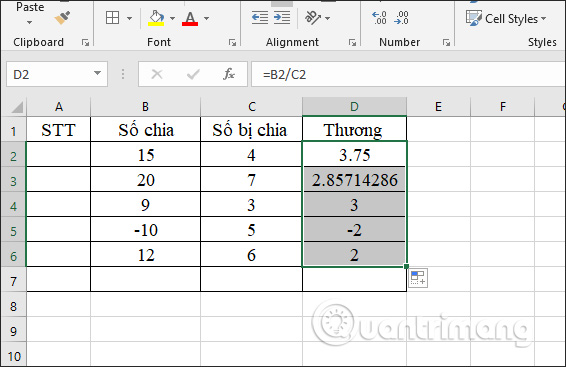Click the cell with value 7
The image size is (566, 367).
[x=251, y=180]
